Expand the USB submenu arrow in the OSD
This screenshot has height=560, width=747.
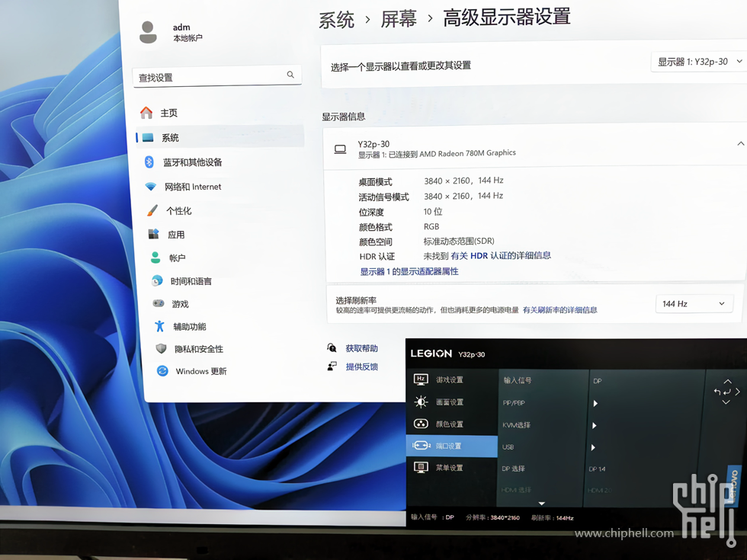(x=593, y=447)
